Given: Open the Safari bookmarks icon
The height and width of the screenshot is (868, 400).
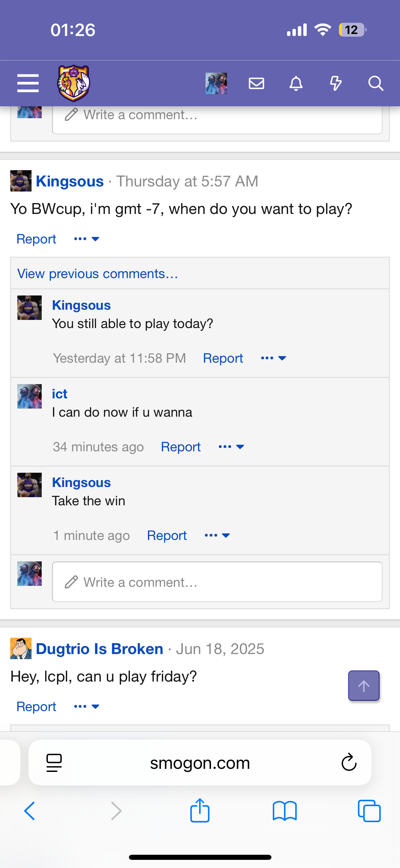Looking at the screenshot, I should (x=285, y=811).
